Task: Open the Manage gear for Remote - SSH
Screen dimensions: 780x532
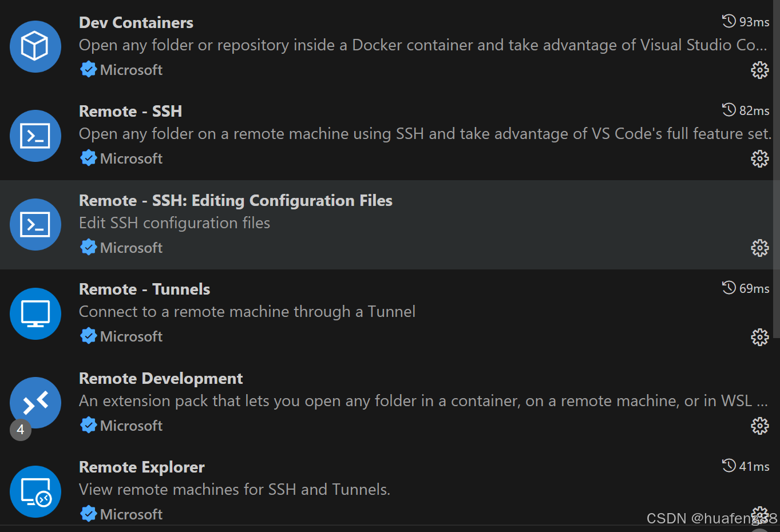Action: point(759,158)
